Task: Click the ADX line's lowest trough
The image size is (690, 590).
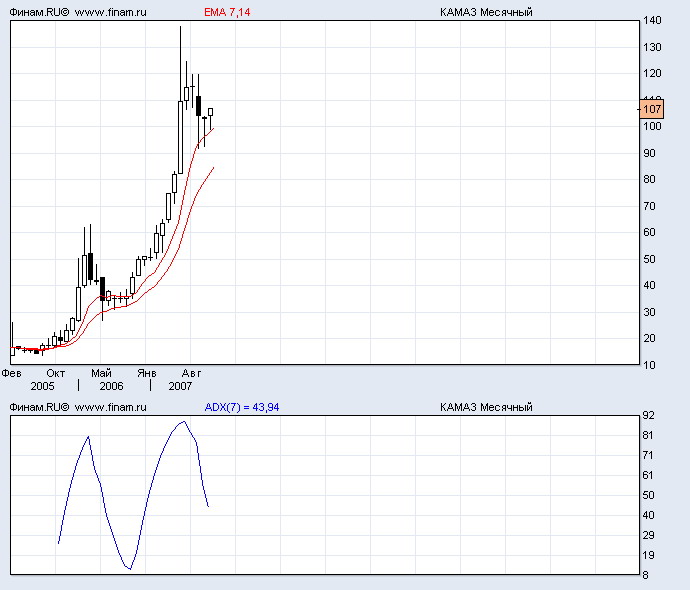Action: (x=130, y=568)
